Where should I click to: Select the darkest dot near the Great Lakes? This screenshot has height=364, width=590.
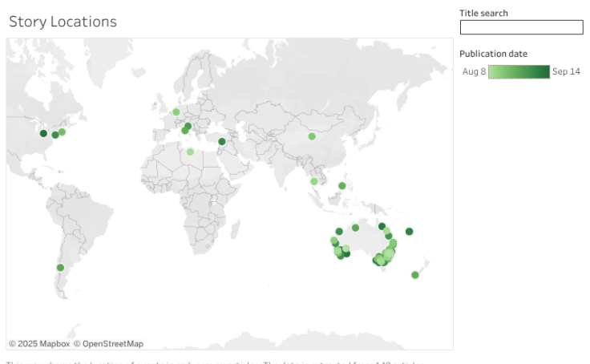43,133
